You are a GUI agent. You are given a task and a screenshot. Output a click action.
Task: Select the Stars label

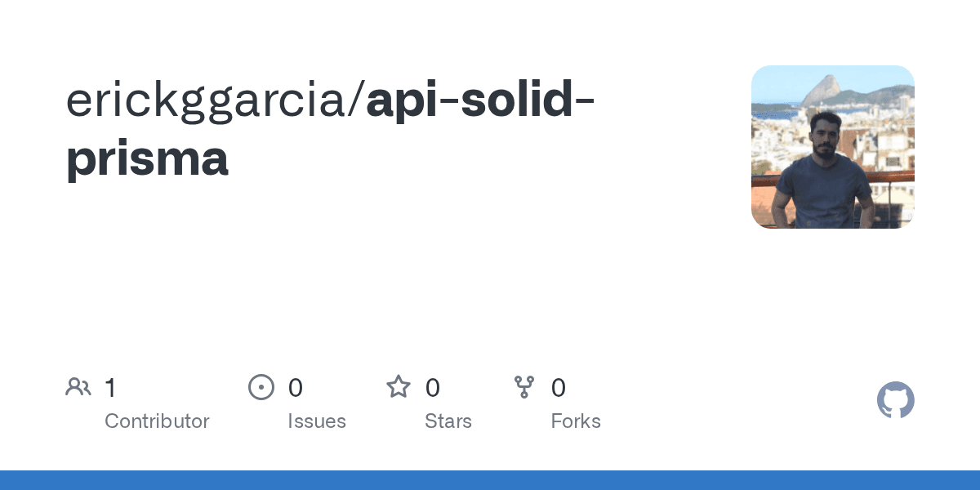click(x=448, y=421)
